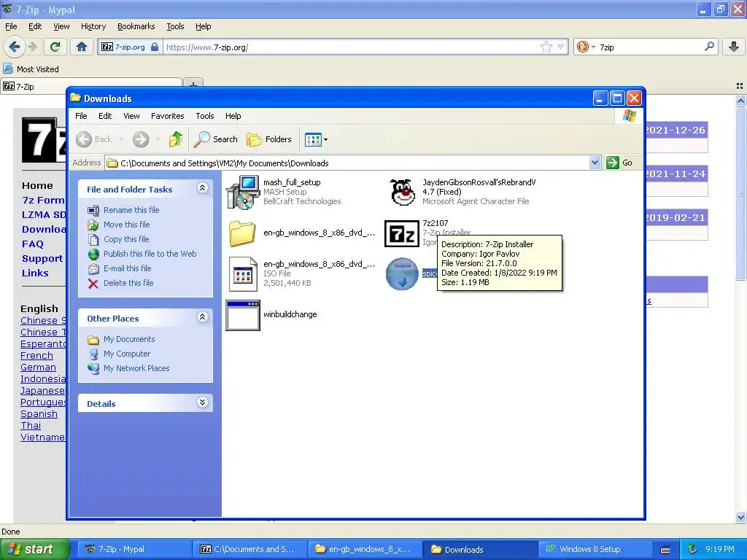Open the Views icon menu in Explorer
Screen dimensions: 747x560
point(317,139)
